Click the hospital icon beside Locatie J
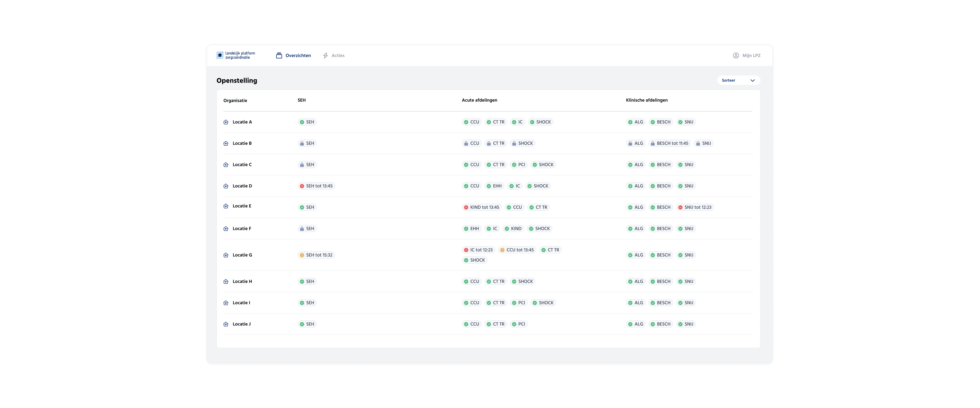 pyautogui.click(x=225, y=324)
